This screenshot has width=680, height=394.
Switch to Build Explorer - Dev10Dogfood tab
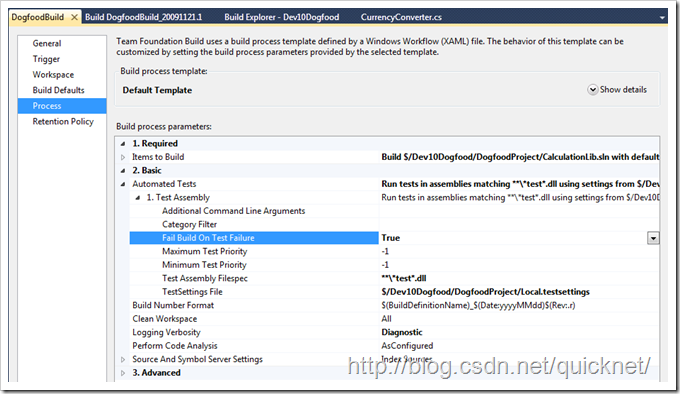281,17
